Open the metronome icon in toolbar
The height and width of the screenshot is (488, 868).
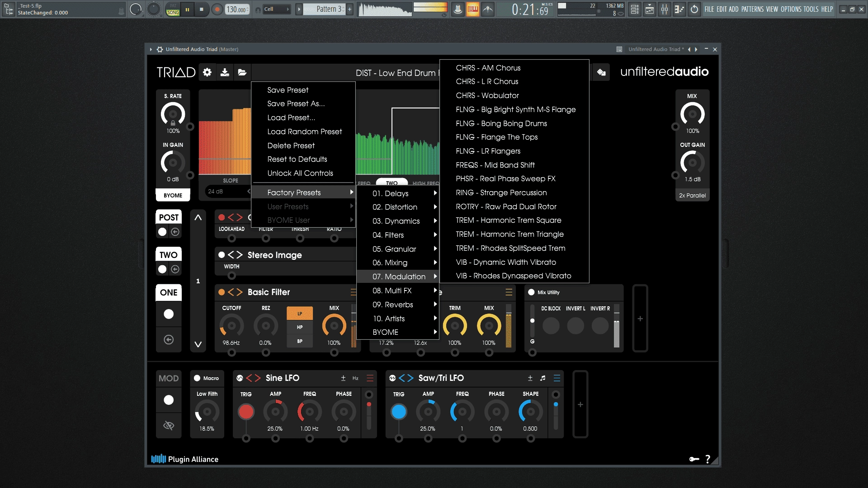coord(458,9)
